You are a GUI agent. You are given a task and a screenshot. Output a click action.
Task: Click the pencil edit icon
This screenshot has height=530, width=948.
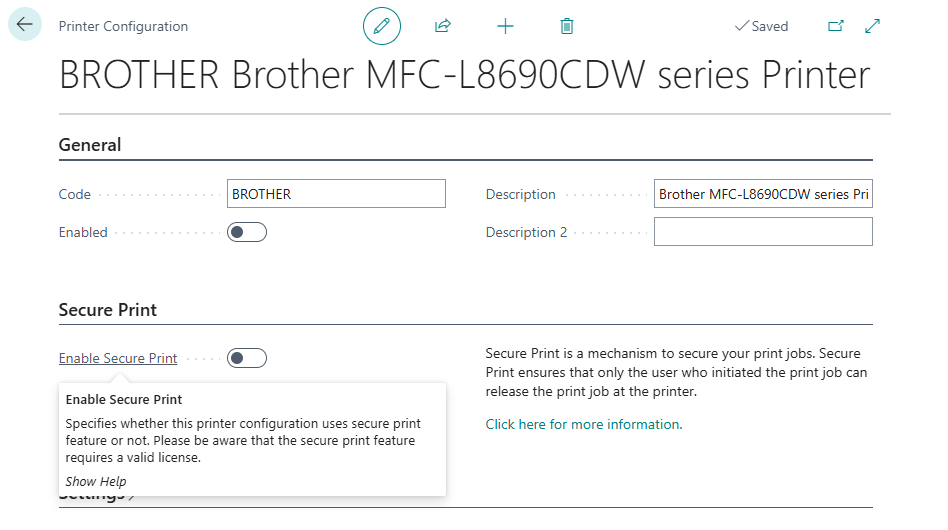[381, 26]
